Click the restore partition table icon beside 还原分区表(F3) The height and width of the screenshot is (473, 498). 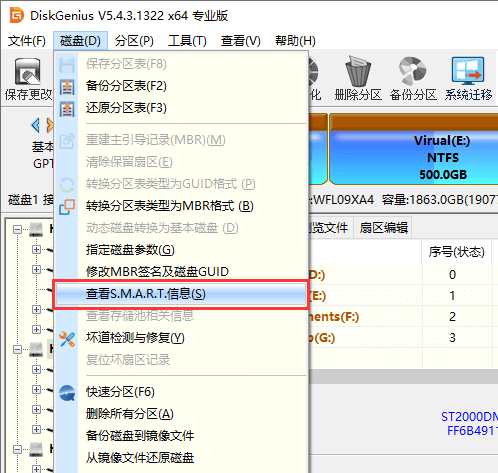point(67,109)
